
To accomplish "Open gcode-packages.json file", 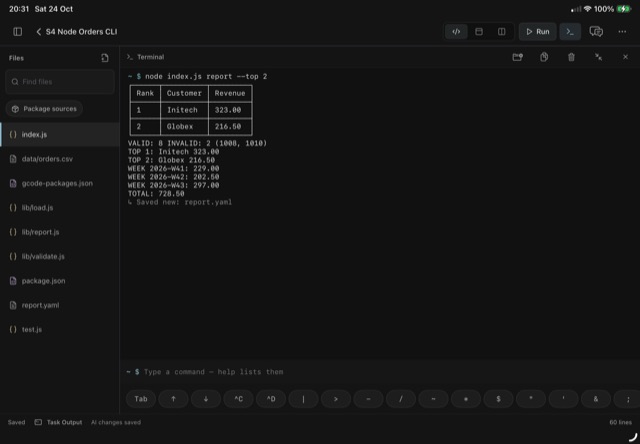I will (x=60, y=183).
